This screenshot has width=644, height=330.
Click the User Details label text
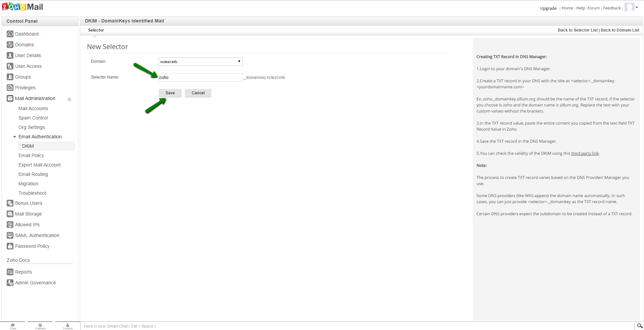28,55
